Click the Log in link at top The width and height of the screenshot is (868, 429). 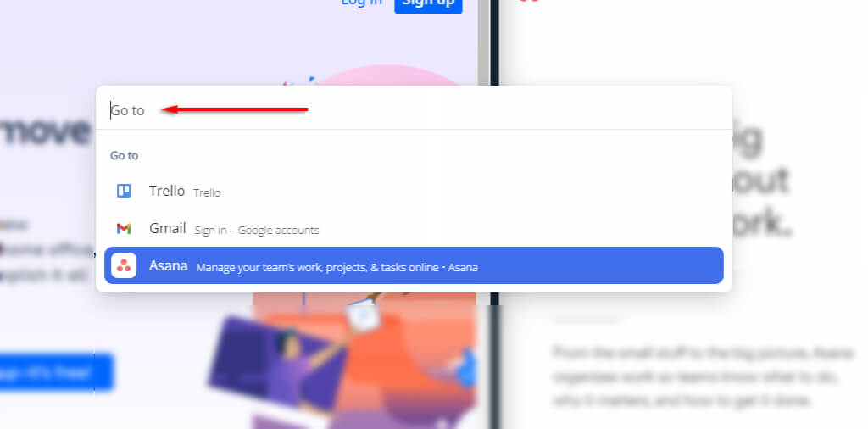pos(361,3)
